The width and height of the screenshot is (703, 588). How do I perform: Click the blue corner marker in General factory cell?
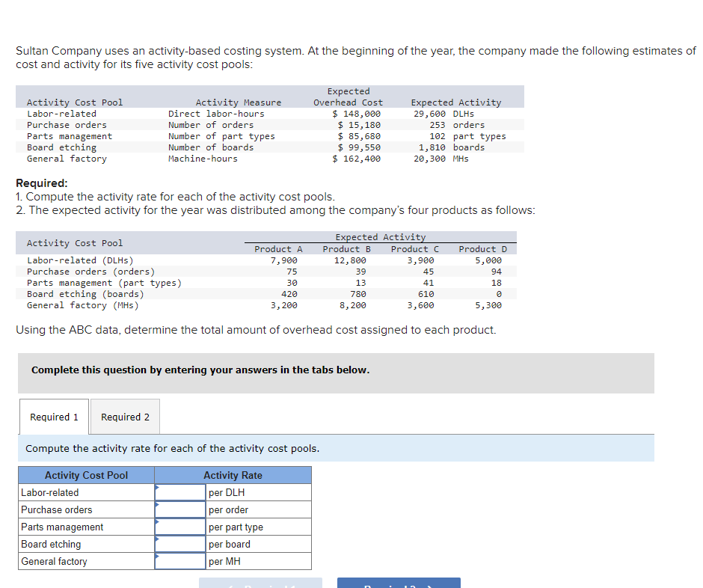157,556
